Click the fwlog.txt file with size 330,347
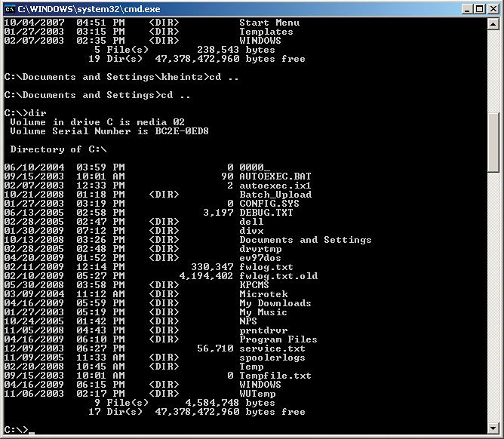 266,267
